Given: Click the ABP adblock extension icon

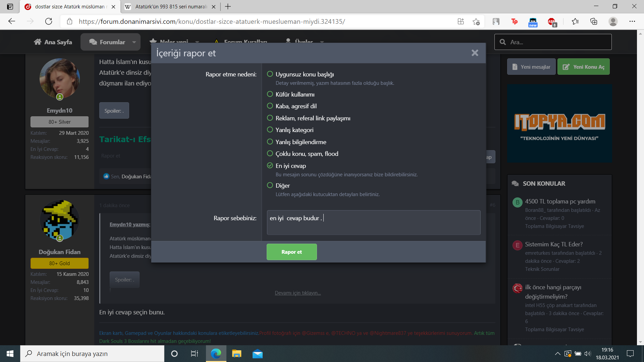Looking at the screenshot, I should [552, 22].
